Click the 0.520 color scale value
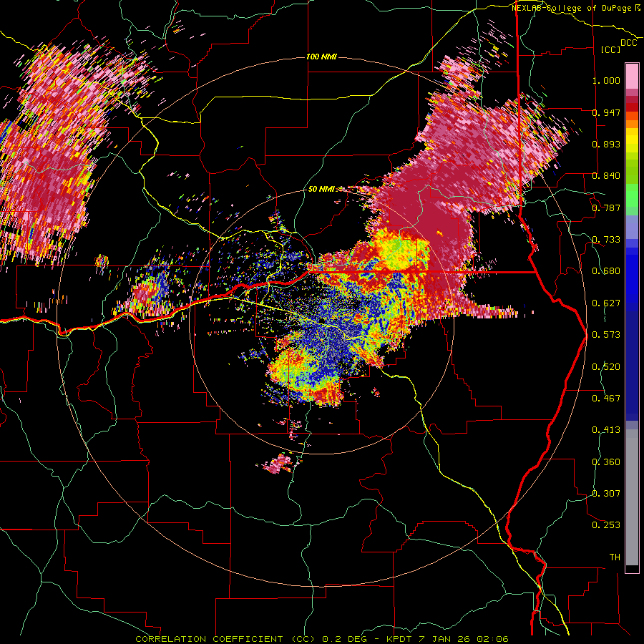 coord(606,367)
